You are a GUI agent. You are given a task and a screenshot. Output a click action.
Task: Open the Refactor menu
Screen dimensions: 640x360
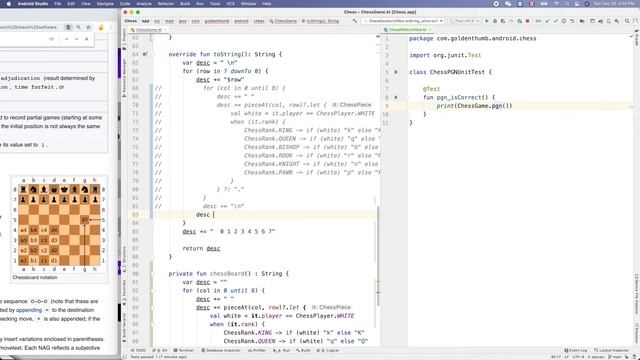click(165, 4)
